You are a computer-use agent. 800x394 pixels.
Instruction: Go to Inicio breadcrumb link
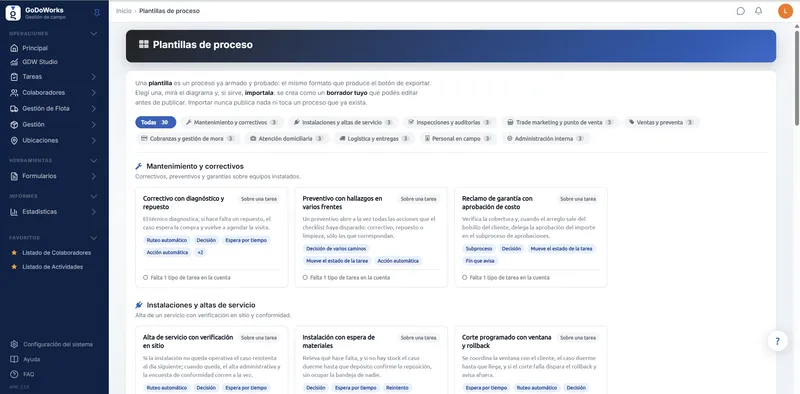(123, 11)
